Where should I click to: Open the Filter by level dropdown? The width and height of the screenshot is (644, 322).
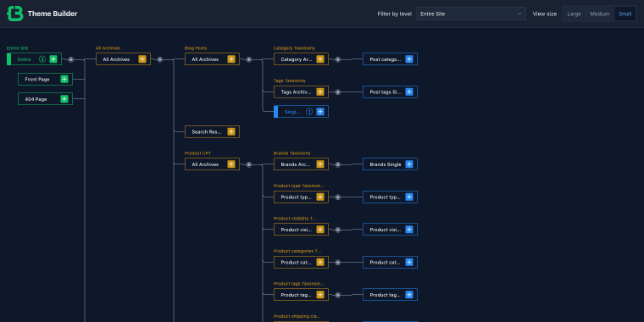pyautogui.click(x=471, y=14)
